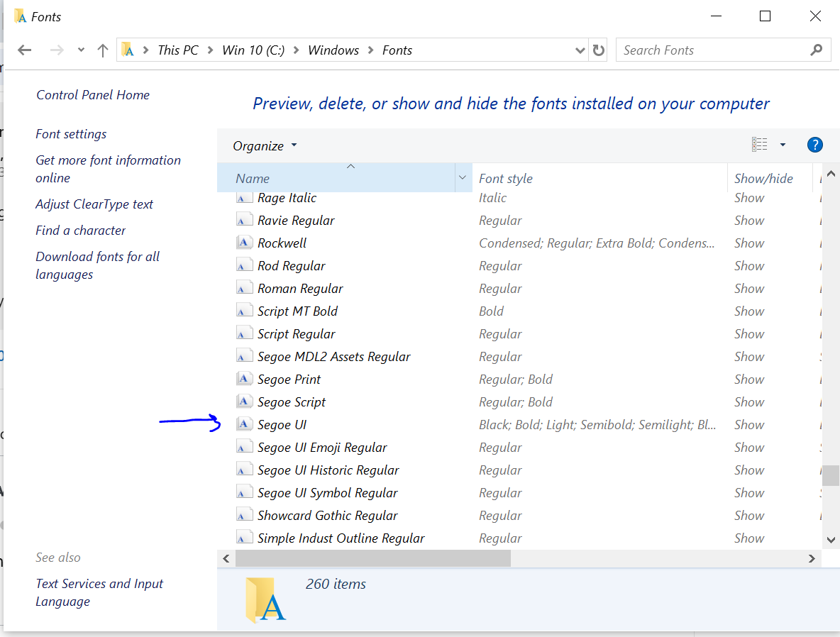
Task: Click the horizontal scrollbar thumb
Action: (x=373, y=559)
